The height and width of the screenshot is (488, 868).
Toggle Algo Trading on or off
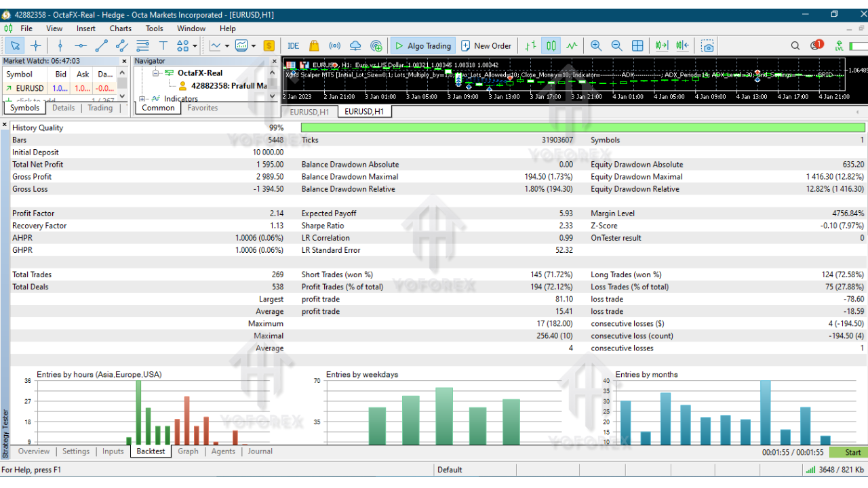click(422, 45)
